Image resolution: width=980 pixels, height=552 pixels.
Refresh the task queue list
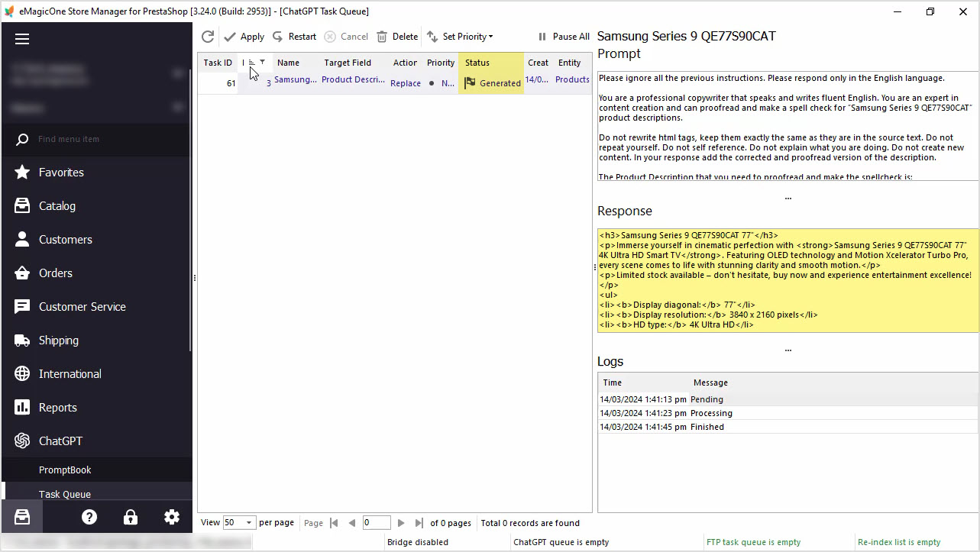pyautogui.click(x=207, y=37)
